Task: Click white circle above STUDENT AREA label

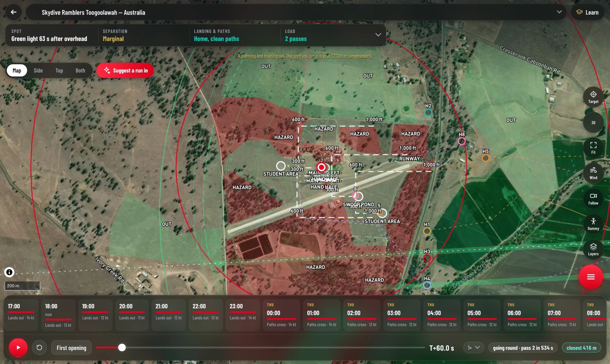Action: [281, 166]
